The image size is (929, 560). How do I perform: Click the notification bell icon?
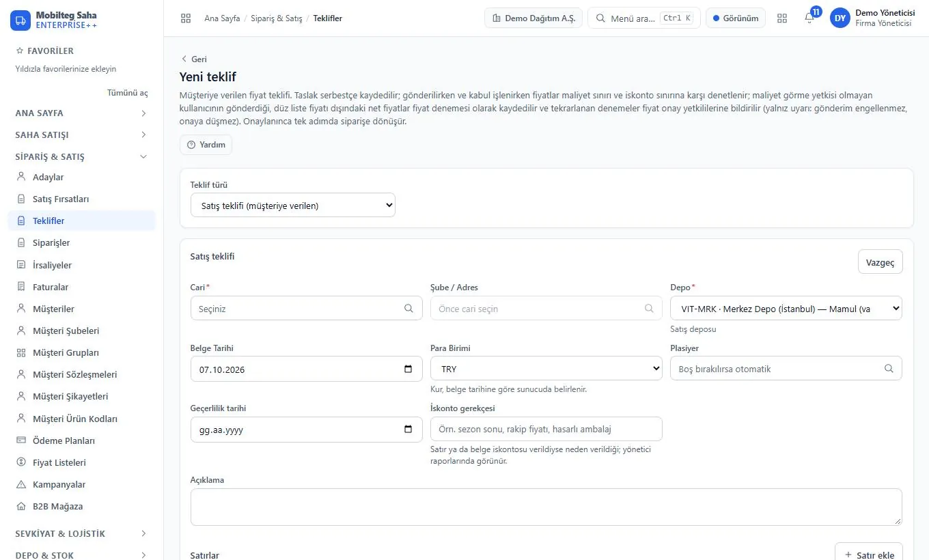pos(809,18)
